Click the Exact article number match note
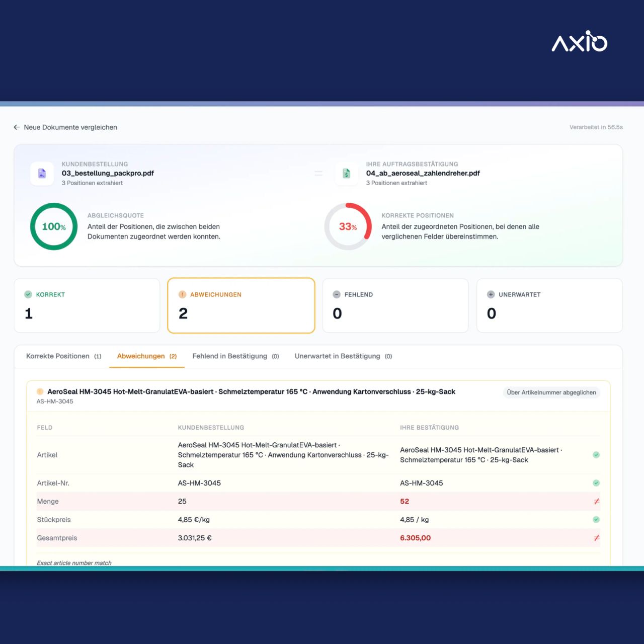 click(x=74, y=563)
